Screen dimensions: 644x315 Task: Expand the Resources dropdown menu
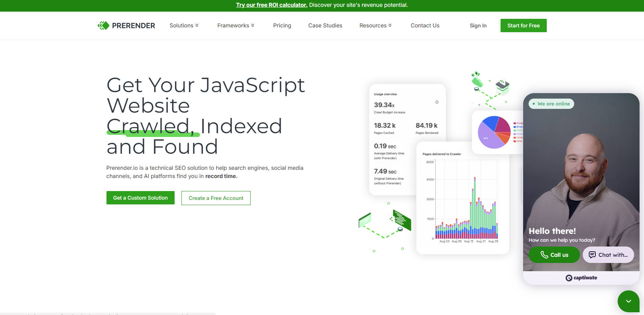(375, 26)
